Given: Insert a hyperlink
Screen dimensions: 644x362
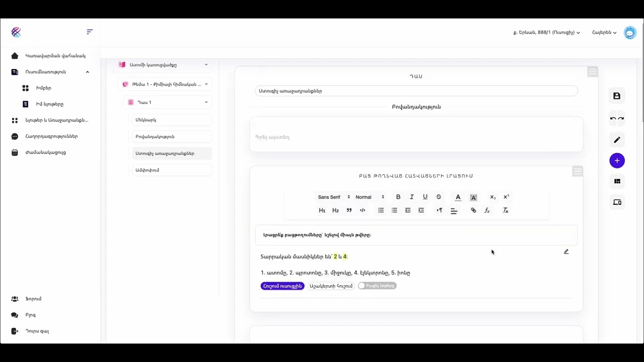Looking at the screenshot, I should [473, 211].
